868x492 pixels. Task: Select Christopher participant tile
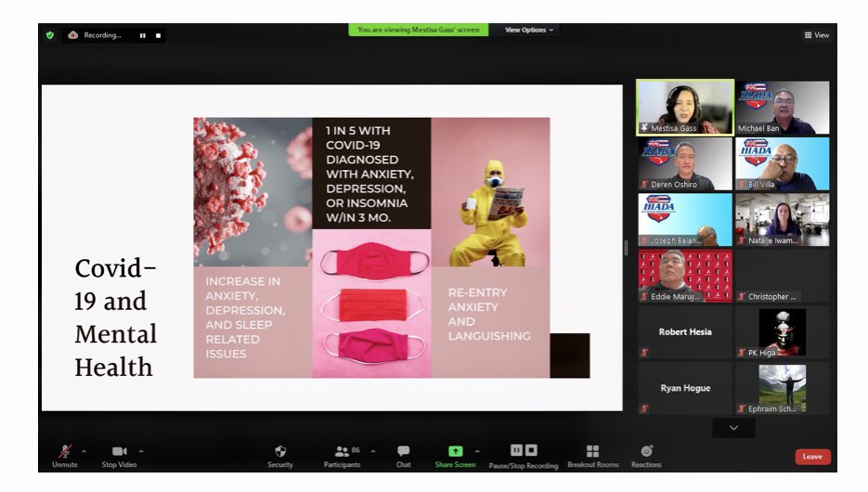click(783, 276)
